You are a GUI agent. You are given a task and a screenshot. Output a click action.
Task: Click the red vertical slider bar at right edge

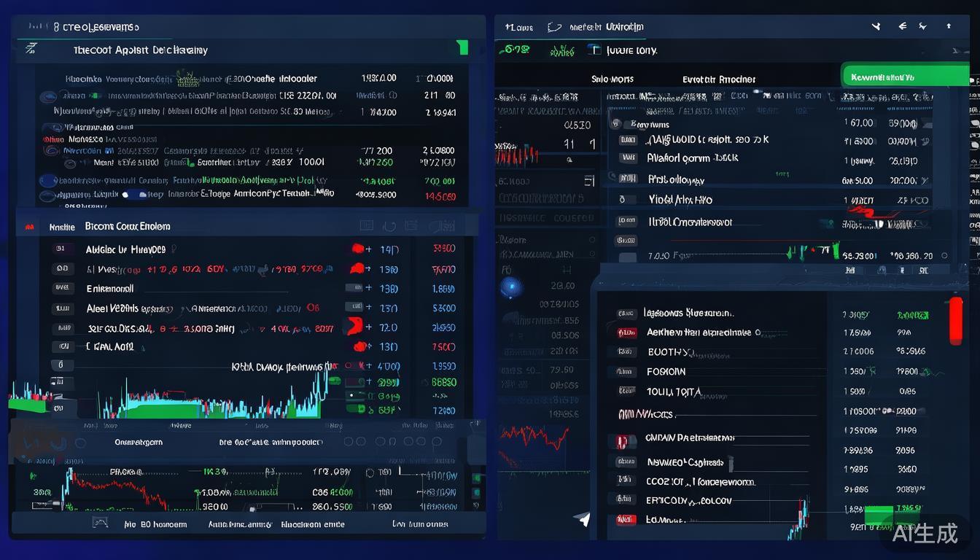click(x=955, y=320)
